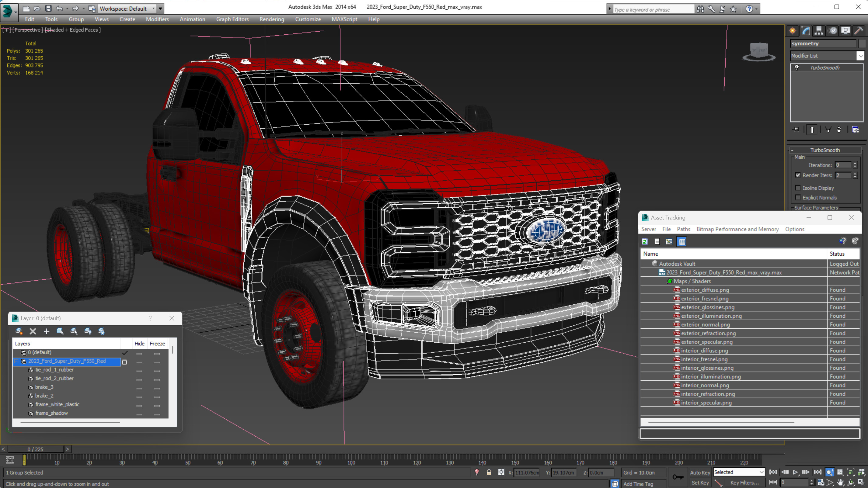Screen dimensions: 868x488
Task: Set 2023_Ford_Super_Duty_F550_Red as current layer box
Action: point(124,362)
